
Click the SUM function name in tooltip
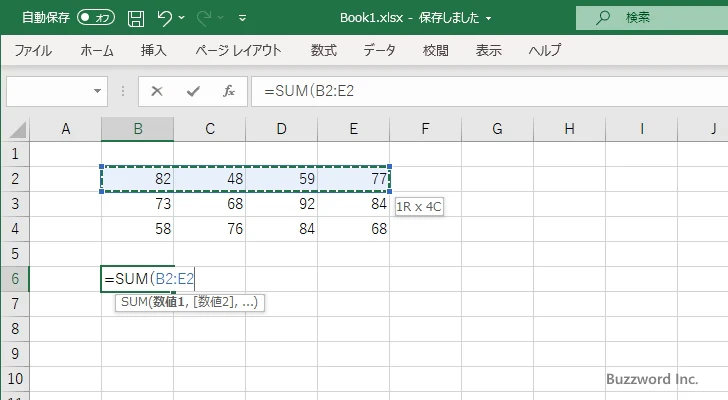click(x=134, y=302)
